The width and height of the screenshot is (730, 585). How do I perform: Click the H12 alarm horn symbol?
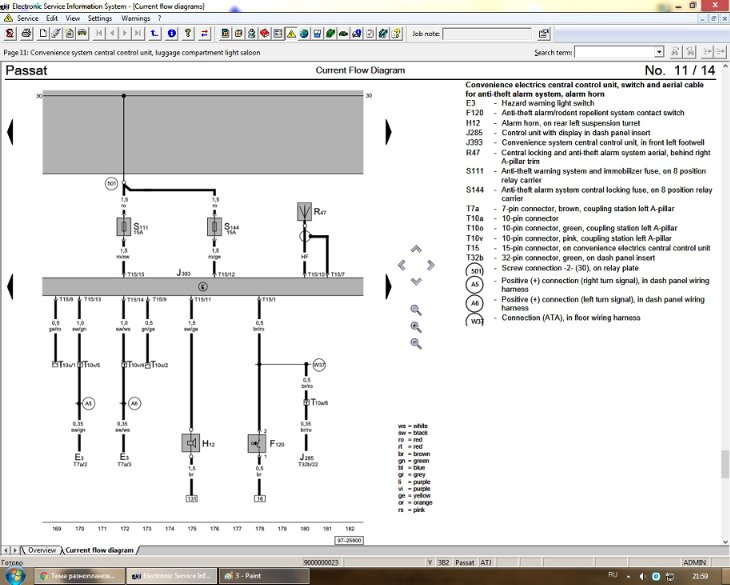[190, 443]
